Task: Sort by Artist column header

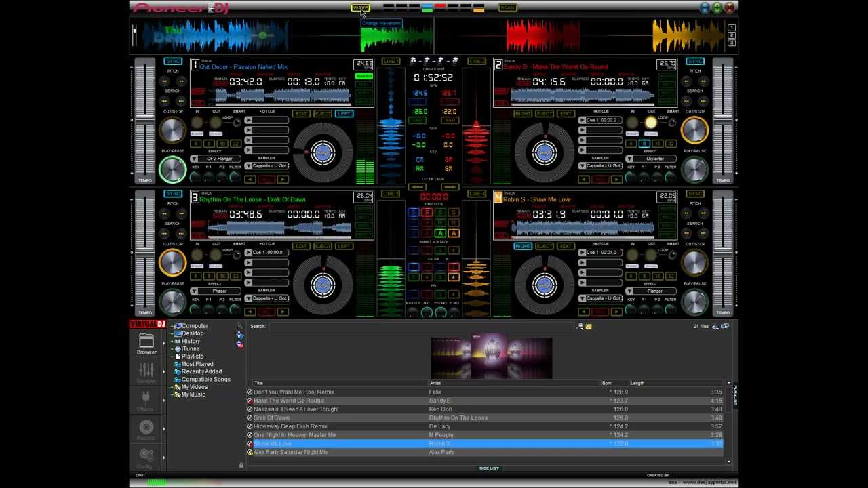Action: click(x=435, y=383)
